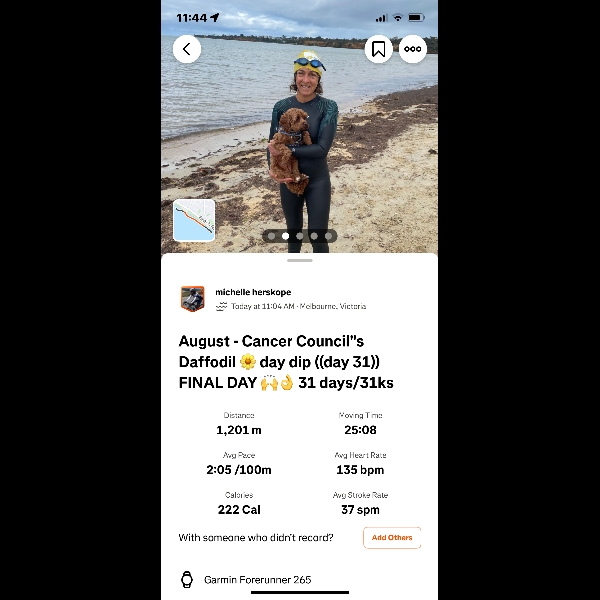Open the swim route map thumbnail
The height and width of the screenshot is (600, 600).
click(x=194, y=220)
